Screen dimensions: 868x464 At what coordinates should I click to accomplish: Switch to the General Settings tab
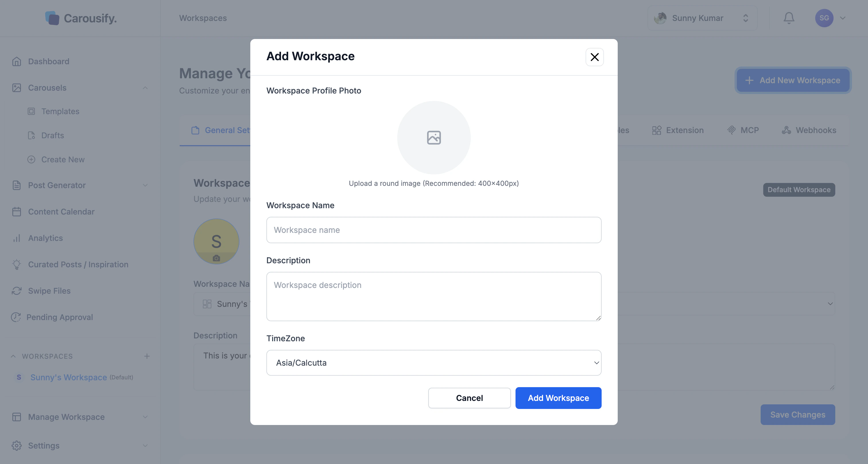(x=221, y=130)
